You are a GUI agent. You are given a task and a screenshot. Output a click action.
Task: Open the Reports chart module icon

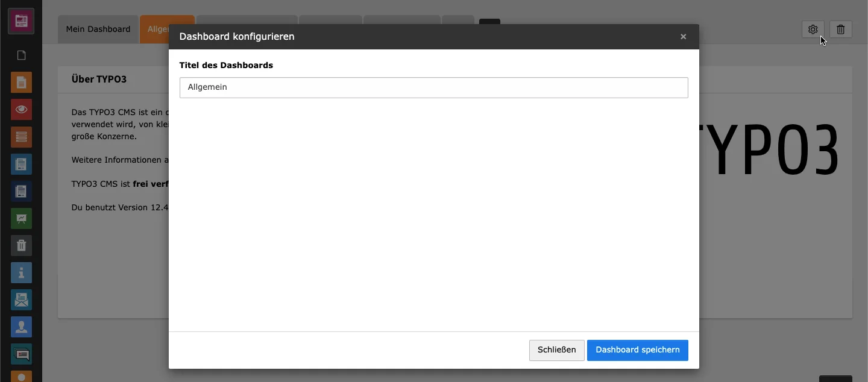tap(21, 218)
